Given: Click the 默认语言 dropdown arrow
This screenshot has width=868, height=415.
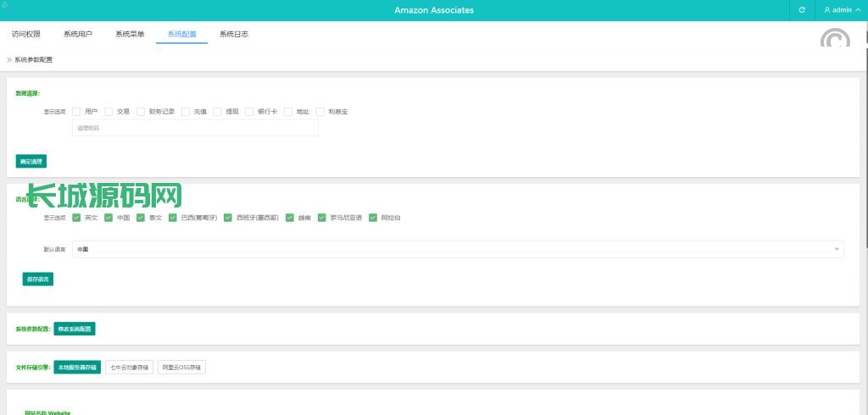Looking at the screenshot, I should point(837,249).
